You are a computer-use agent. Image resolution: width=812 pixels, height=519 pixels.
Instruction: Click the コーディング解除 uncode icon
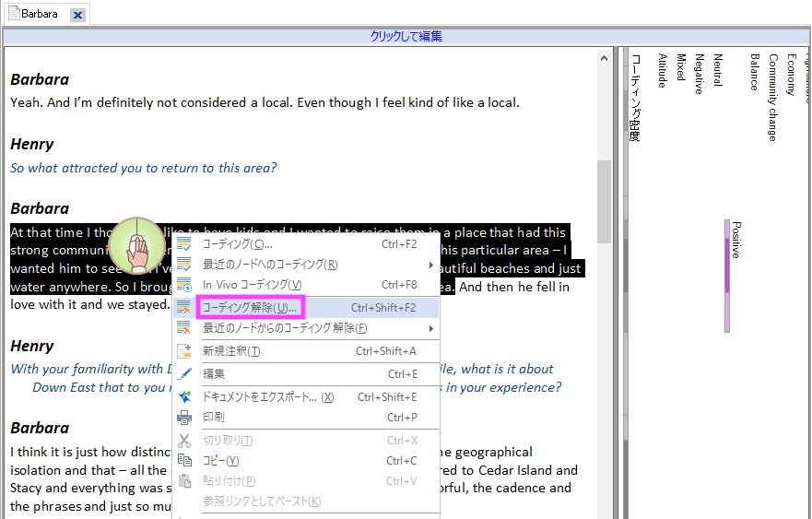pyautogui.click(x=184, y=307)
